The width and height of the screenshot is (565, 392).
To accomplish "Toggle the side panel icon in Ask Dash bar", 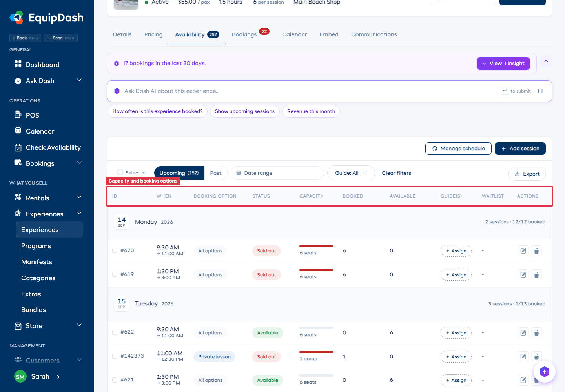I will pos(541,91).
